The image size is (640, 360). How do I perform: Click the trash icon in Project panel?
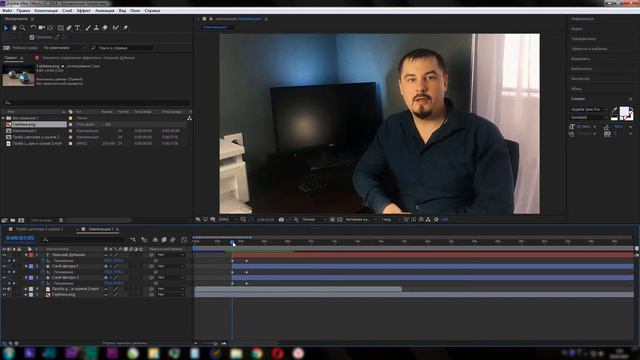coord(61,220)
